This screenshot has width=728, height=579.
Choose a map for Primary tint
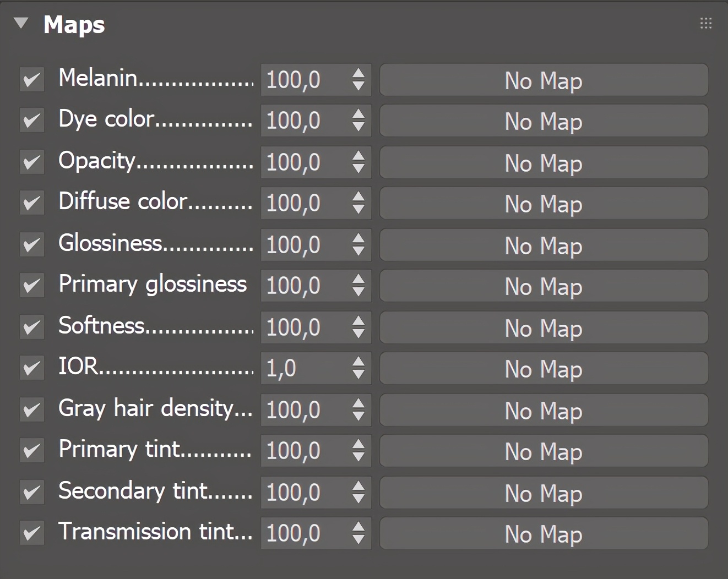tap(543, 451)
